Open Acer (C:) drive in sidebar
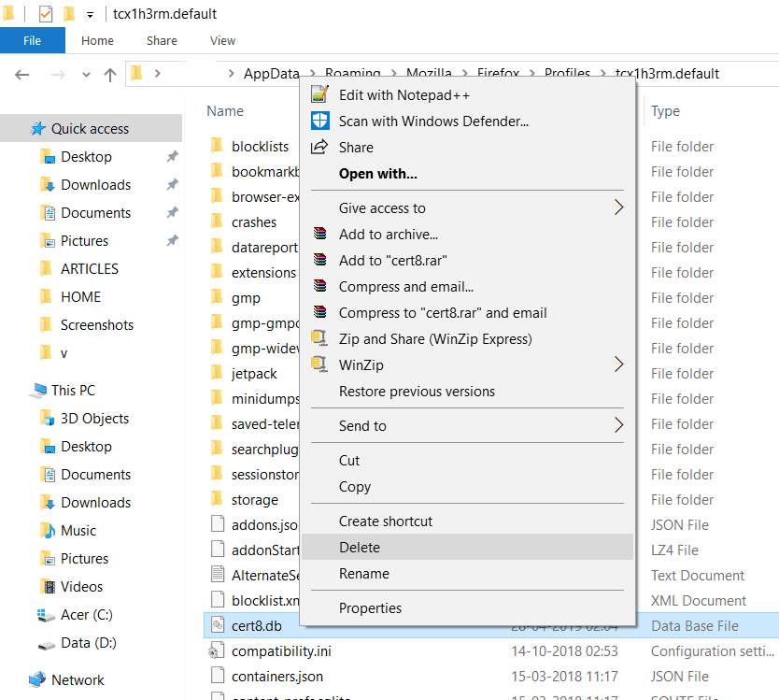Screen dimensions: 779x700 click(88, 615)
